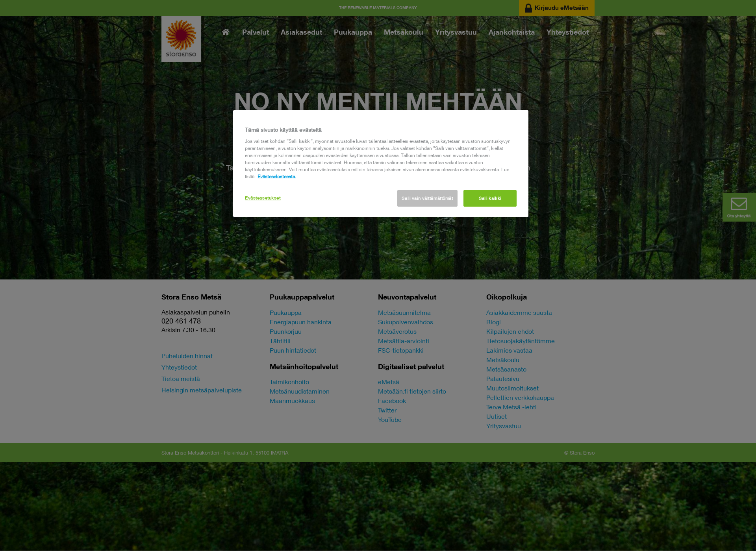Viewport: 756px width, 551px height.
Task: Click the YouTube social media icon link
Action: click(x=390, y=420)
